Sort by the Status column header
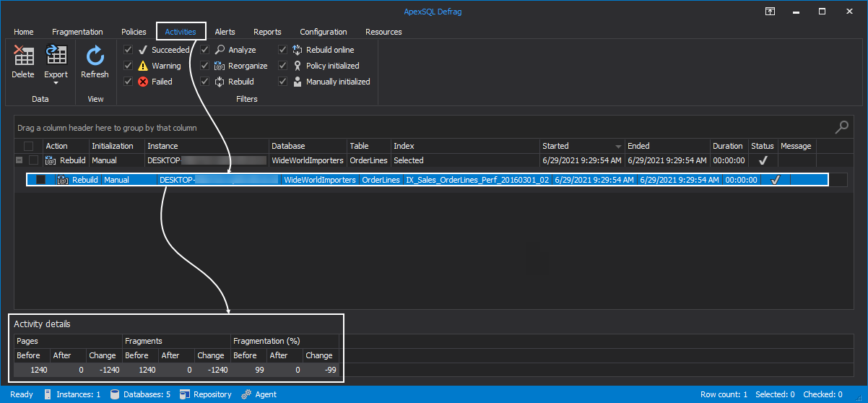Image resolution: width=868 pixels, height=403 pixels. click(763, 146)
